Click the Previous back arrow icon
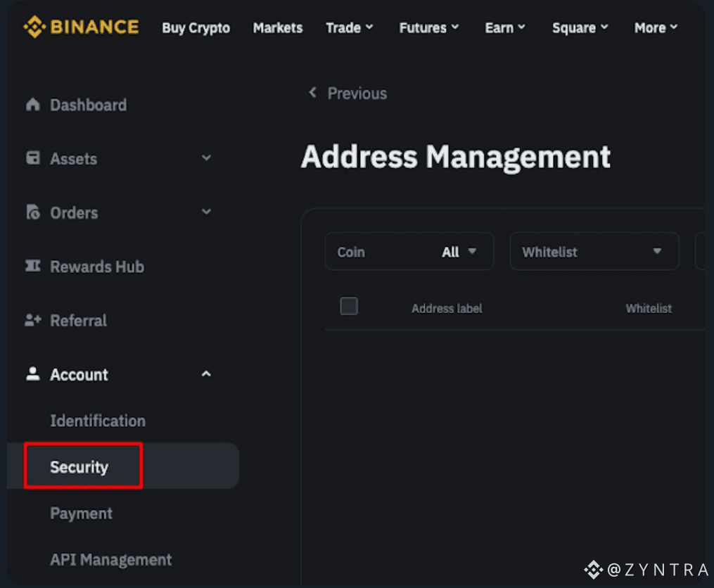 (312, 93)
